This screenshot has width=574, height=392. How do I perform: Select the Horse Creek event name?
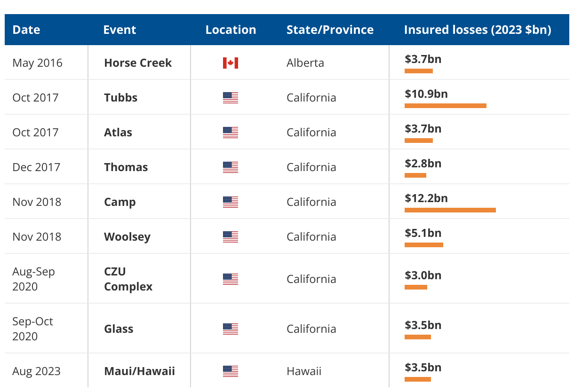(x=138, y=63)
